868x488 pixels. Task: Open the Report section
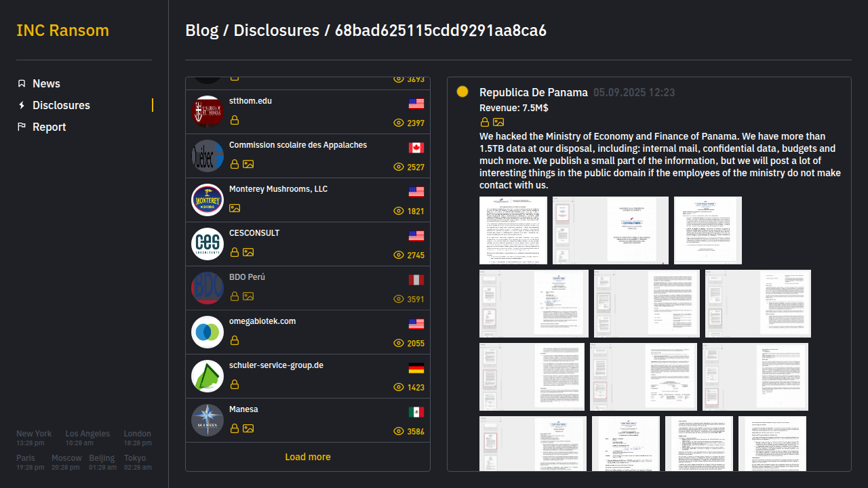(50, 127)
